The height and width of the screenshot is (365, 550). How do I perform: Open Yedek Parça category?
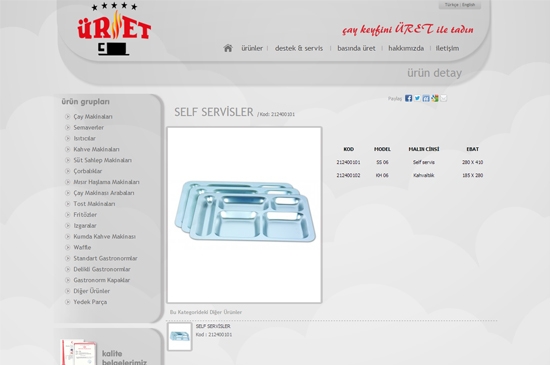90,302
